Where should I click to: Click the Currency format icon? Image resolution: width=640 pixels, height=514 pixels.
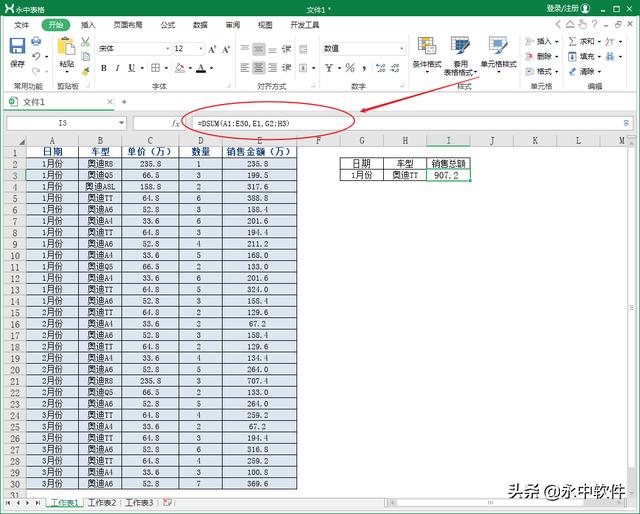329,68
